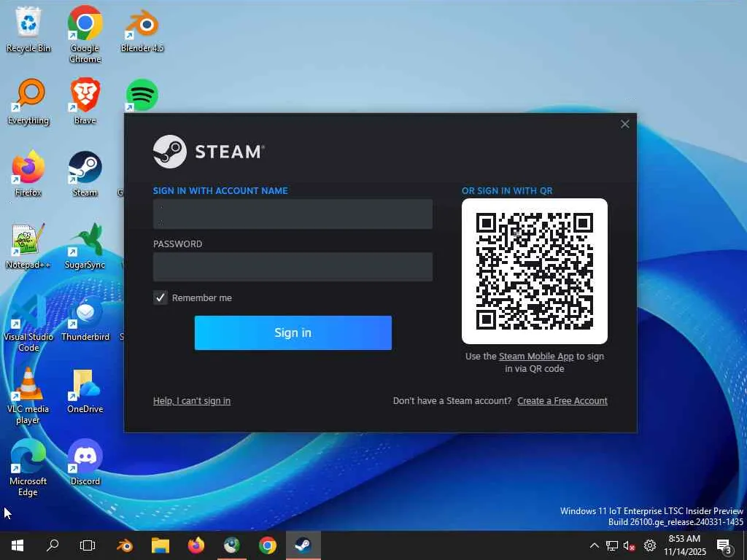Open the Steam Mobile App link
747x560 pixels.
(536, 356)
